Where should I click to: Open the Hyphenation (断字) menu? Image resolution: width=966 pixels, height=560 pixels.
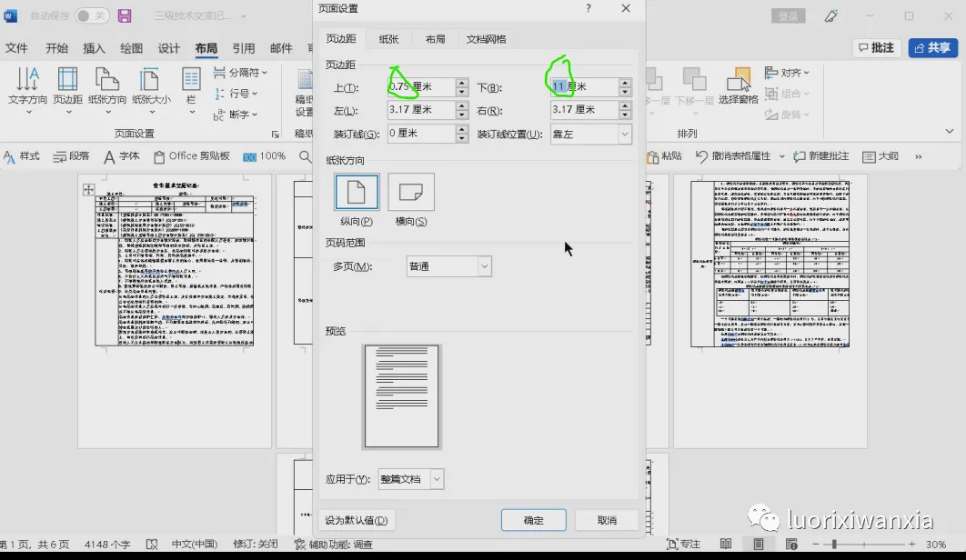pyautogui.click(x=236, y=115)
